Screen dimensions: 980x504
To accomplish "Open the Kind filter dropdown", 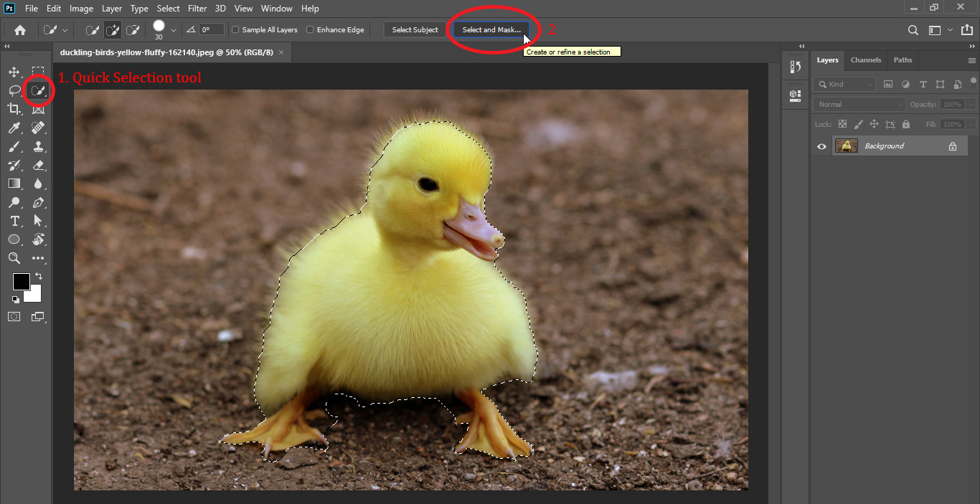I will (x=844, y=84).
